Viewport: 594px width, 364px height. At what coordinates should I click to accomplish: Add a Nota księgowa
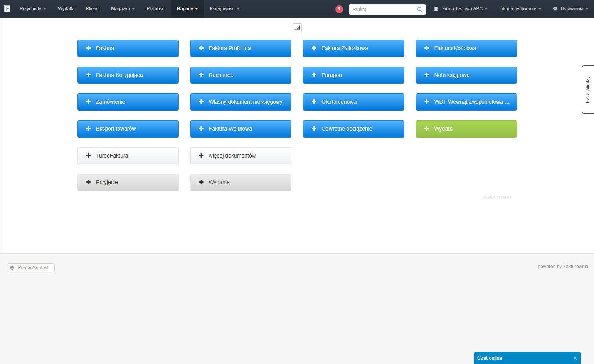[x=466, y=75]
